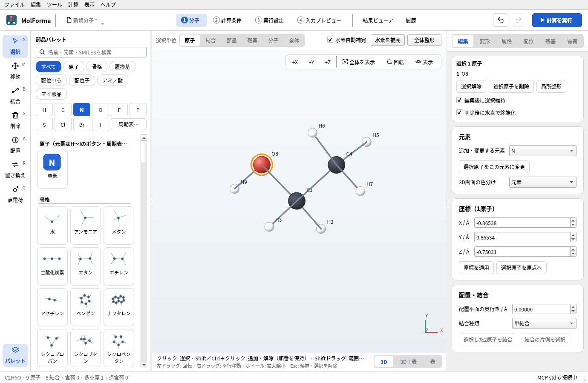This screenshot has height=383, width=588.
Task: Switch view mode to 3D+表
Action: 408,362
